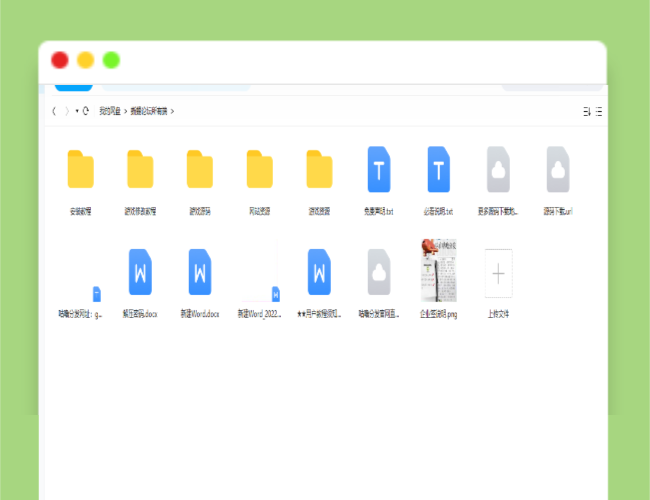Viewport: 650px width, 500px height.
Task: Click the 企业签说明.png file name text
Action: [439, 314]
